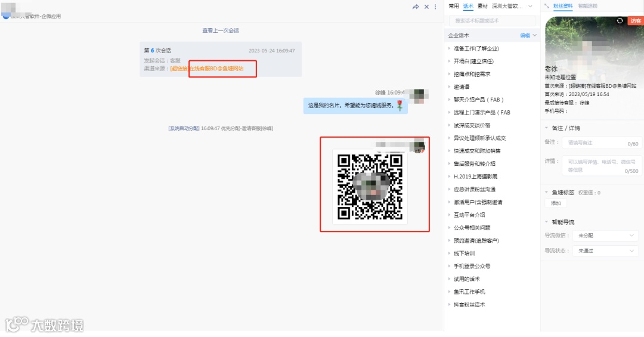
Task: Collapse the 智能导流 section
Action: click(546, 222)
